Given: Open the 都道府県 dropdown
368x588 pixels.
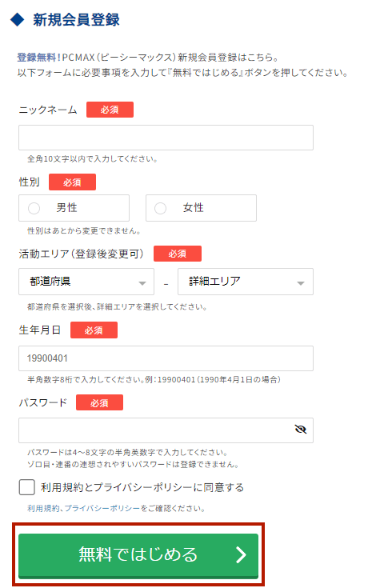Looking at the screenshot, I should 86,282.
